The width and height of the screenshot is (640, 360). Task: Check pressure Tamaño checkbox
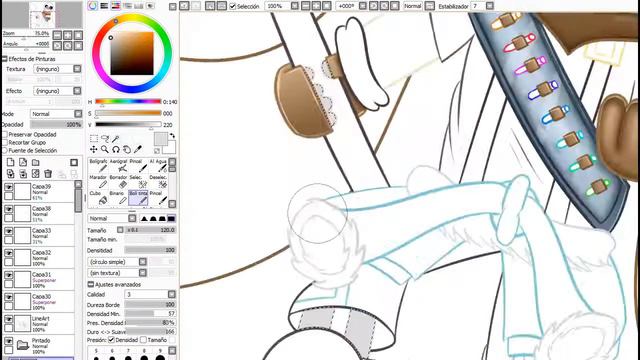point(143,340)
